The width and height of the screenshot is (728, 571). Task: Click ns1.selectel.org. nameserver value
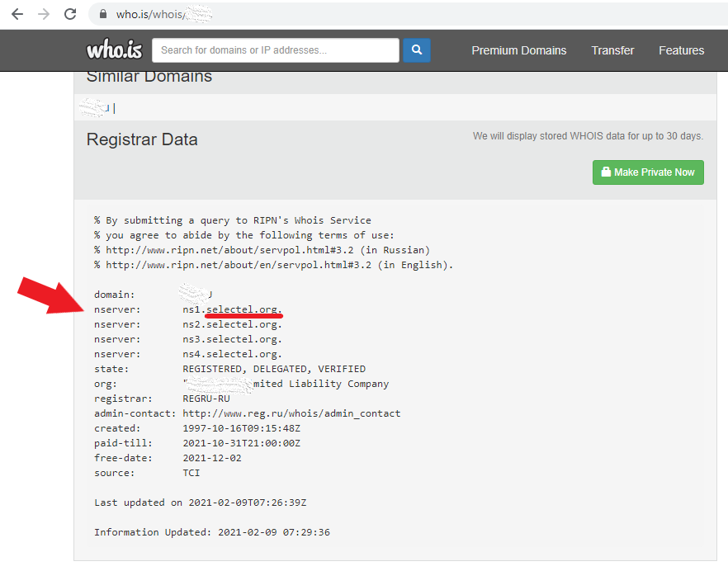(232, 309)
